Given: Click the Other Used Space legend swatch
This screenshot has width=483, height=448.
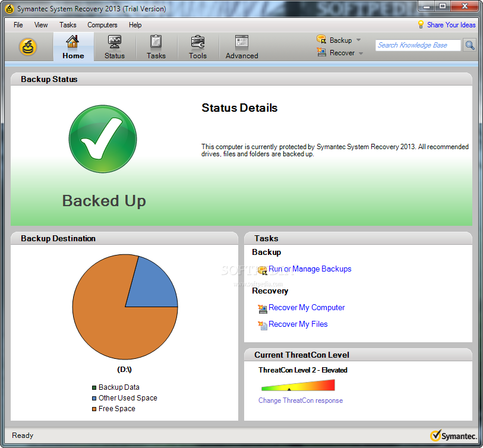Looking at the screenshot, I should pos(94,399).
